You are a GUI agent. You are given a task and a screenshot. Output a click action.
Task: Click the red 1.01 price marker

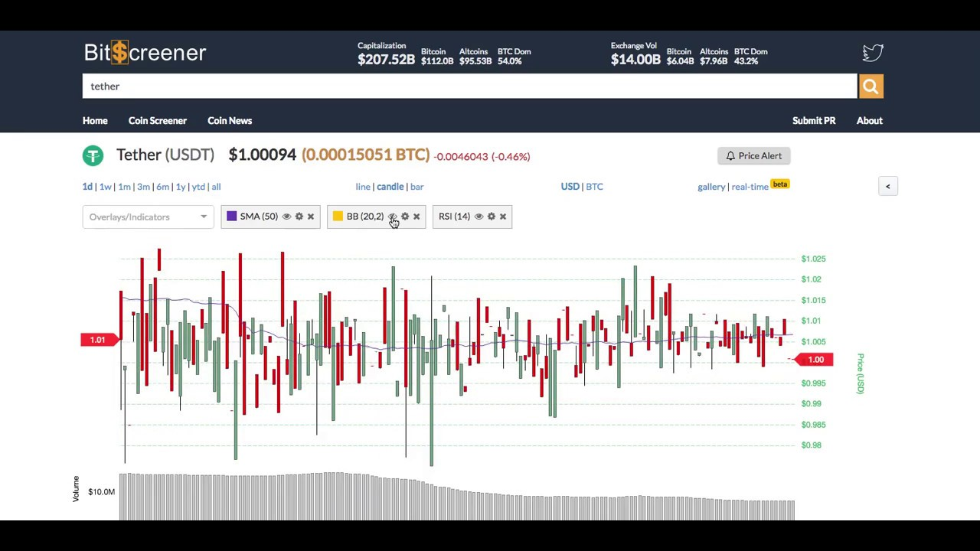point(100,340)
